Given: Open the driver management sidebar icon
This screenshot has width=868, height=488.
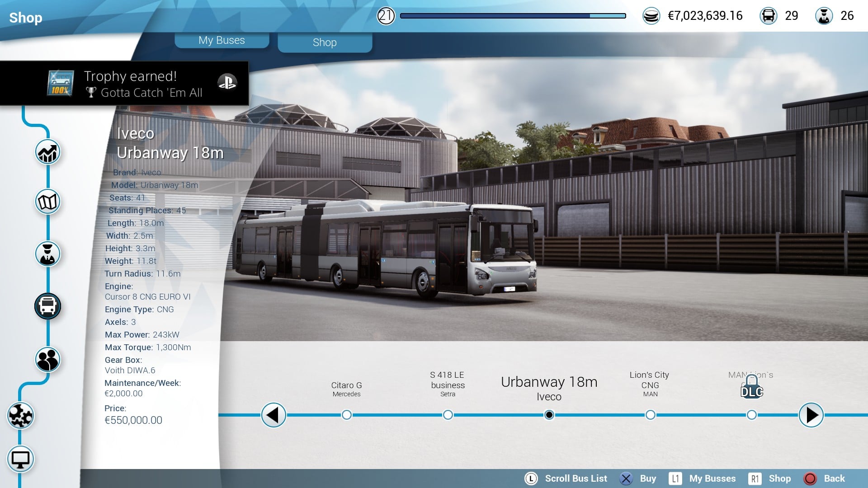Looking at the screenshot, I should (47, 254).
